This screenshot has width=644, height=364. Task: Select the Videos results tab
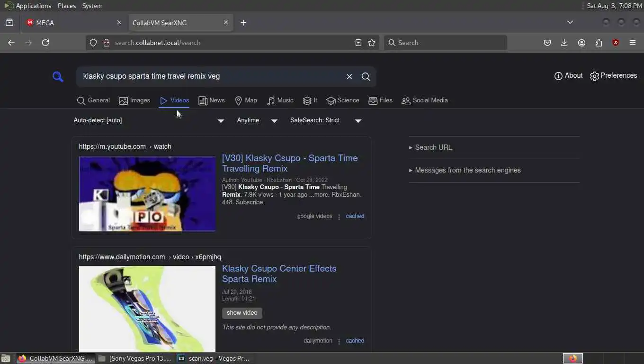pyautogui.click(x=174, y=100)
